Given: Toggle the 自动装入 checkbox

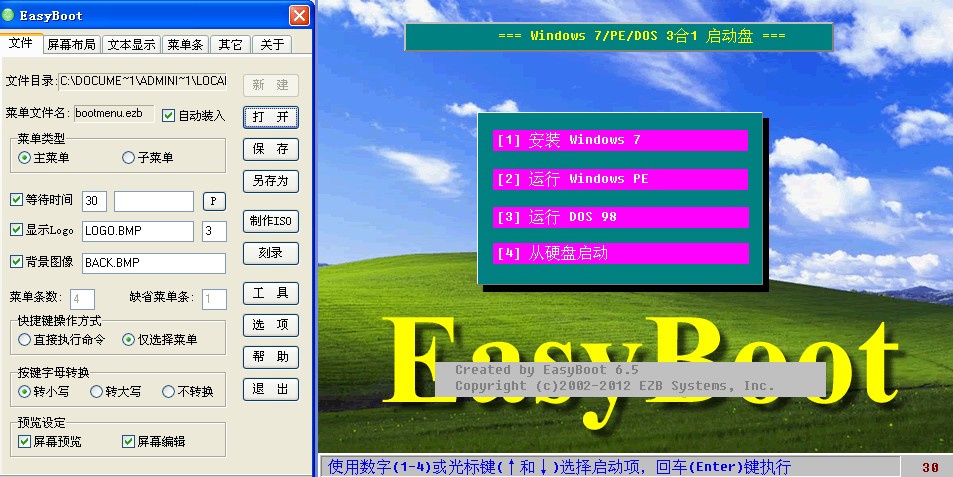Looking at the screenshot, I should click(x=168, y=115).
